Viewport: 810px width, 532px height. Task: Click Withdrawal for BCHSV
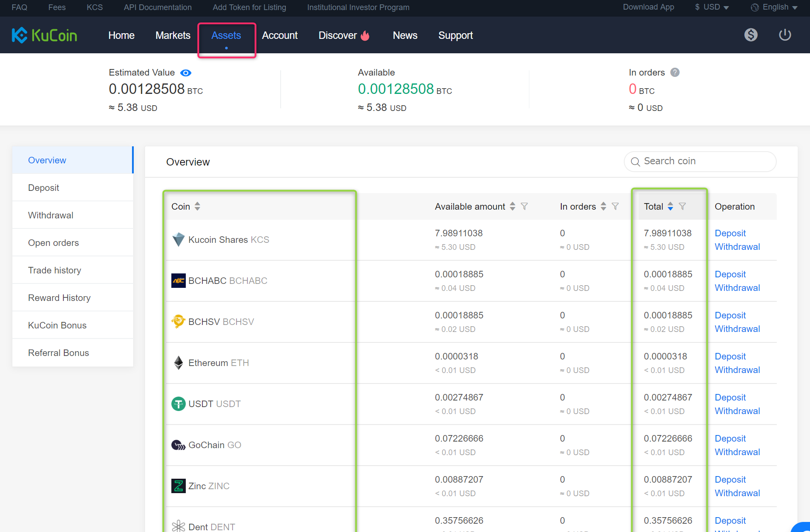click(737, 329)
